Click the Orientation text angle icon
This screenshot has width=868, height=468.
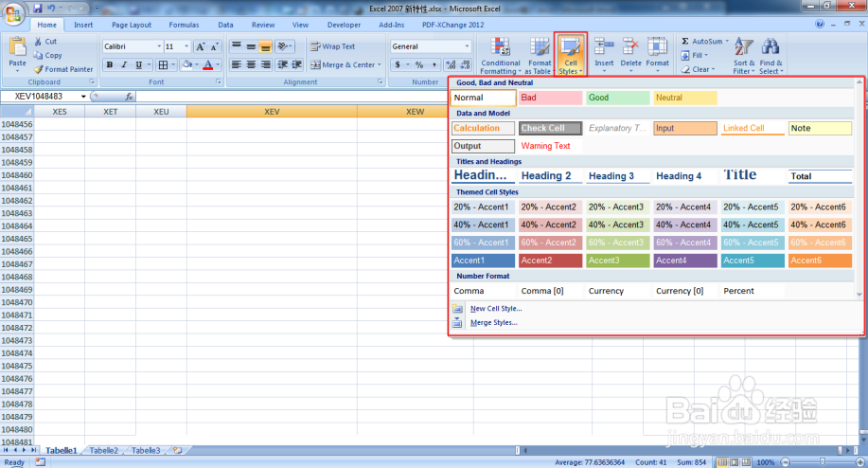click(282, 46)
